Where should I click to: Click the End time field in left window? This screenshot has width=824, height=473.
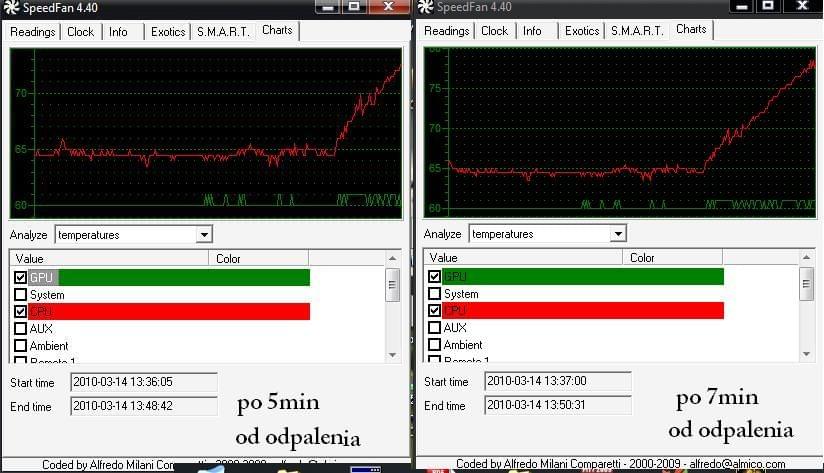[144, 406]
